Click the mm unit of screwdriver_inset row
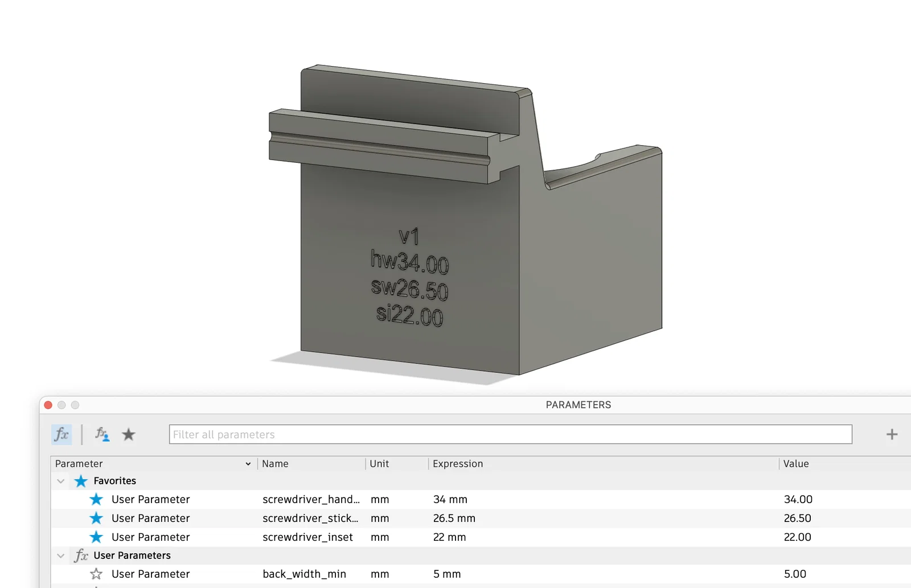This screenshot has height=588, width=911. (380, 537)
